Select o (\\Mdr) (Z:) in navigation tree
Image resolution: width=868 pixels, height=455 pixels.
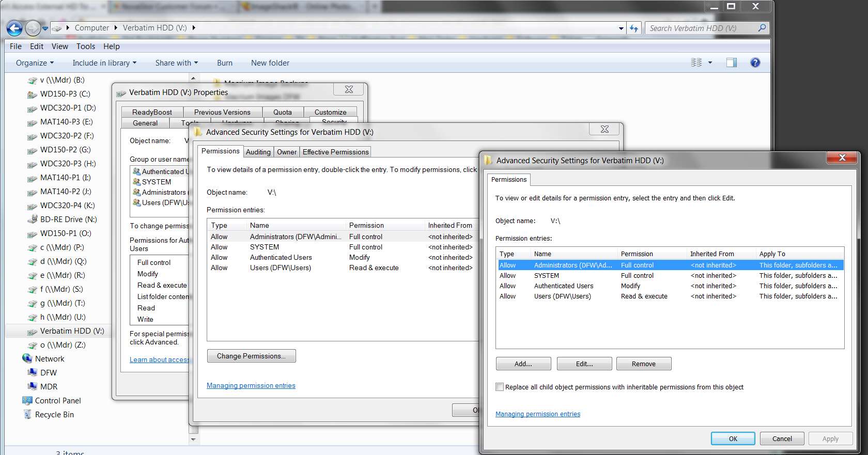click(63, 345)
